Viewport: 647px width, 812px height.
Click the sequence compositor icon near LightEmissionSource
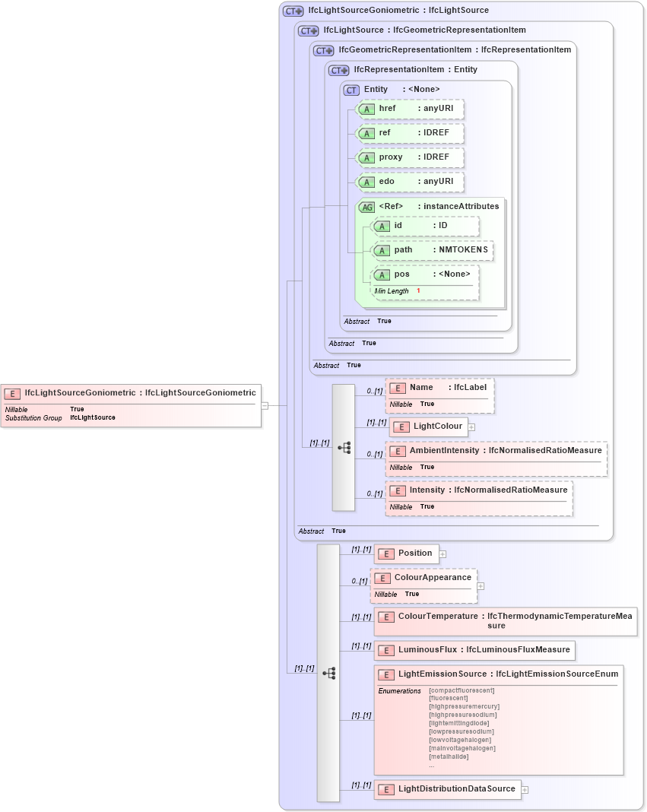[x=328, y=673]
